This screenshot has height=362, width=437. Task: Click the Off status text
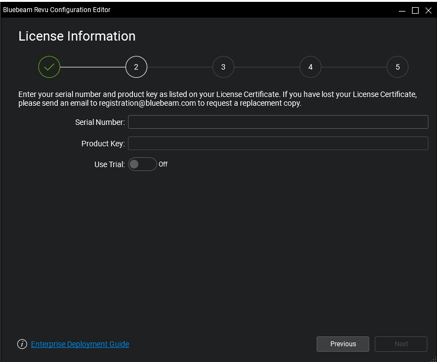click(x=163, y=164)
